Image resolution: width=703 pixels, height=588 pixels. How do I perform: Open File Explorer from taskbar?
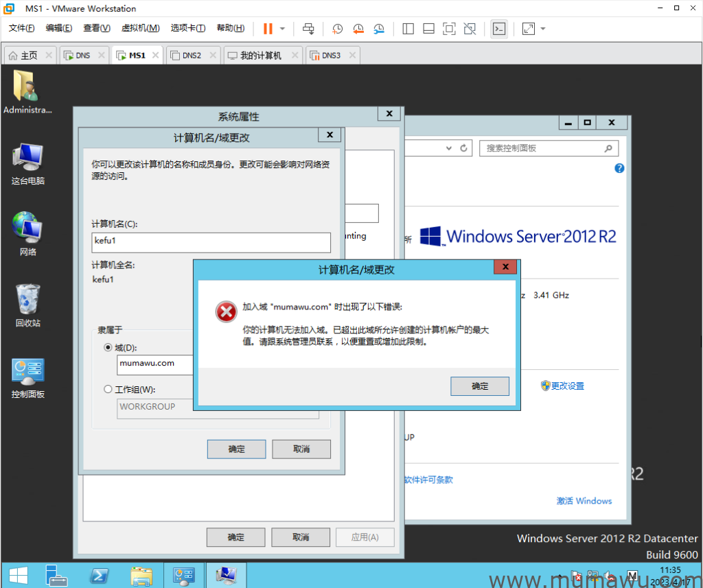[x=141, y=576]
